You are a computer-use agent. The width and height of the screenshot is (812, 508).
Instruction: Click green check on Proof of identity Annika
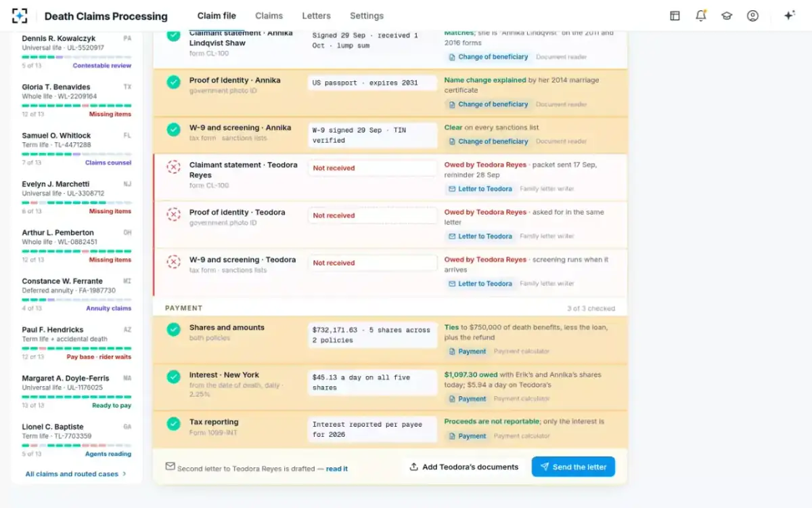click(174, 82)
